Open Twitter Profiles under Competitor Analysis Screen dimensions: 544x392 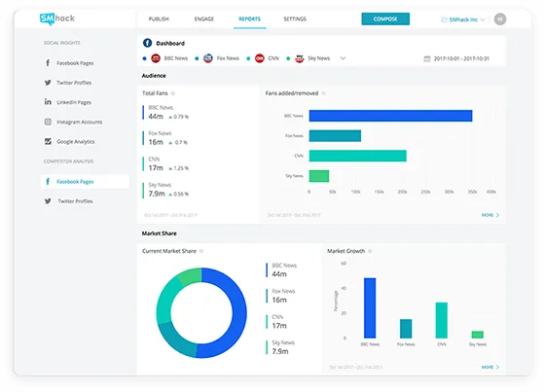coord(75,201)
